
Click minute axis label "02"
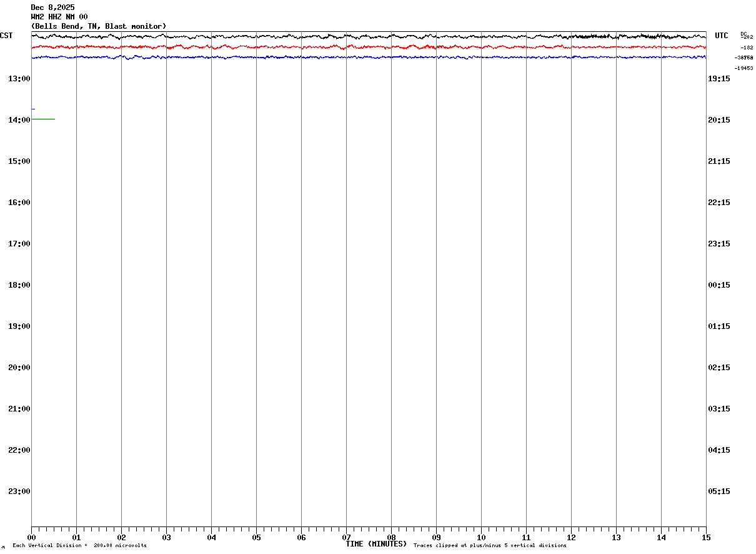pyautogui.click(x=121, y=537)
